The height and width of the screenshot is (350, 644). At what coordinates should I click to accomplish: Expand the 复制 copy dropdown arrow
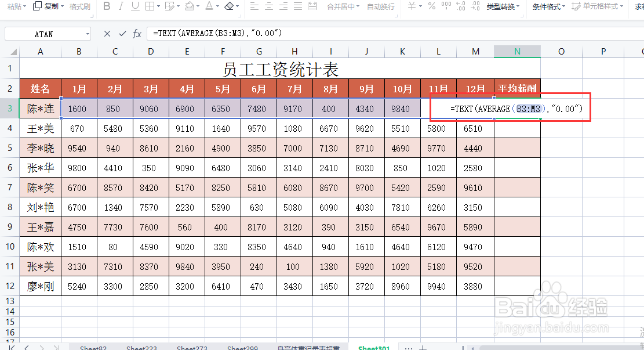[x=62, y=6]
